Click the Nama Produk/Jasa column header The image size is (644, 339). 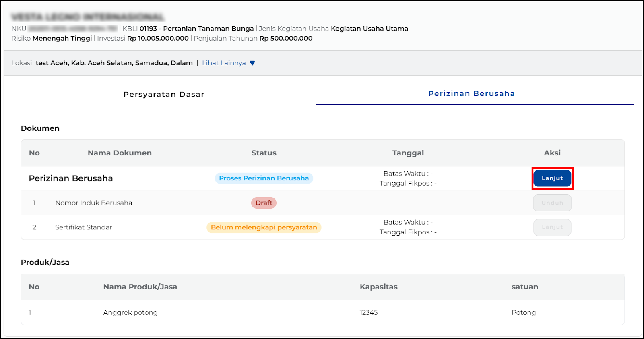[x=140, y=287]
